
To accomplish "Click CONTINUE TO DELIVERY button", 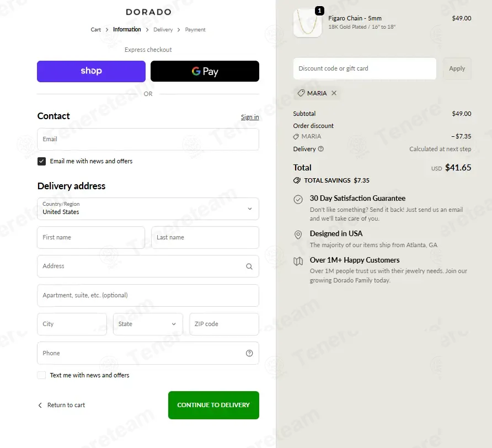I will pos(213,405).
